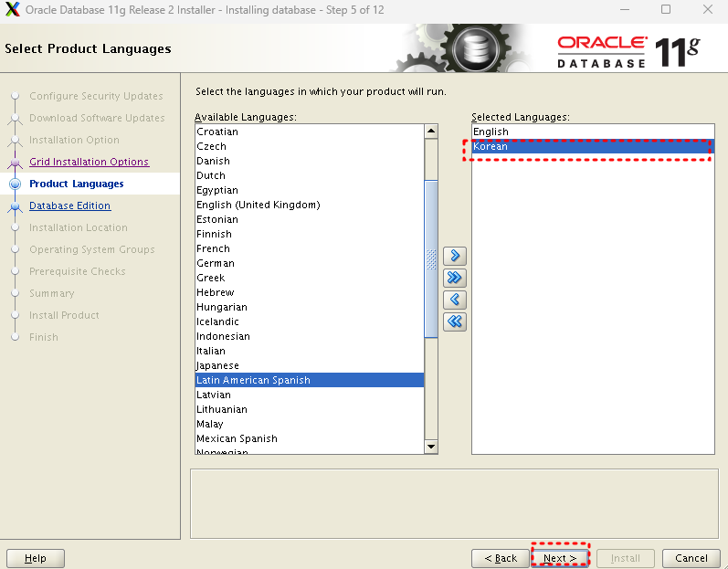Click the add selected language arrow button
Image resolution: width=728 pixels, height=569 pixels.
455,256
